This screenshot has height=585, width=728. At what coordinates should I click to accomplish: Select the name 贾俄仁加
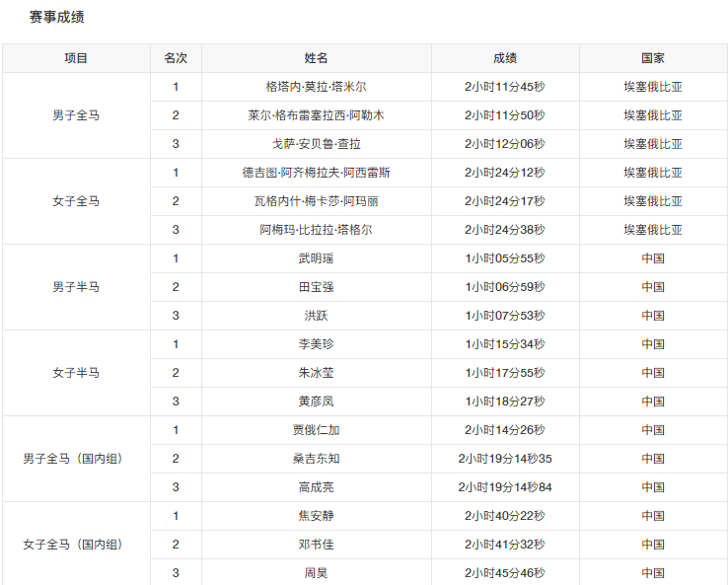coord(317,430)
